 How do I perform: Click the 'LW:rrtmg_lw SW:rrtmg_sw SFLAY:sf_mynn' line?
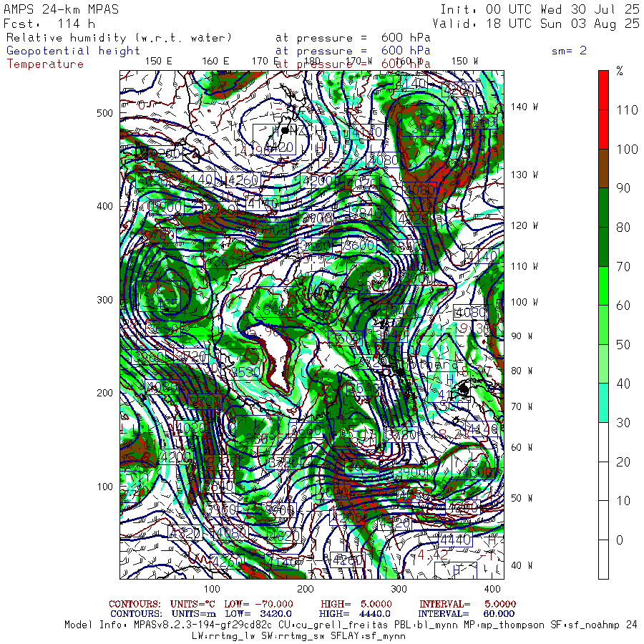click(x=298, y=636)
